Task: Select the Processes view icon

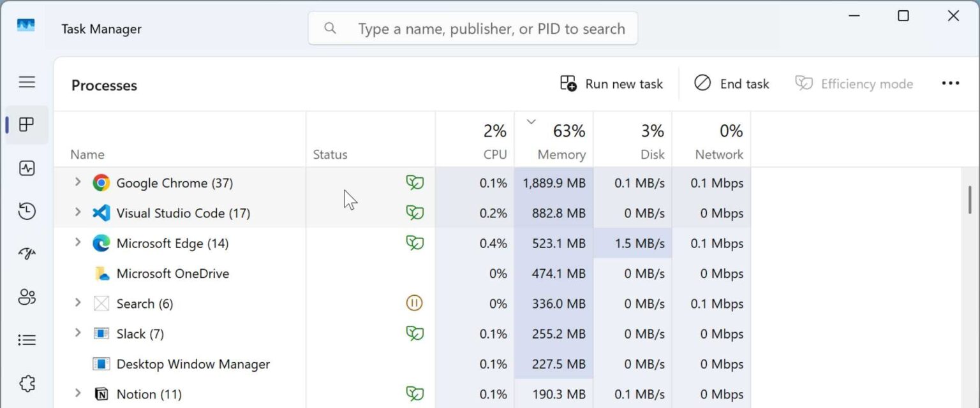Action: click(x=26, y=124)
